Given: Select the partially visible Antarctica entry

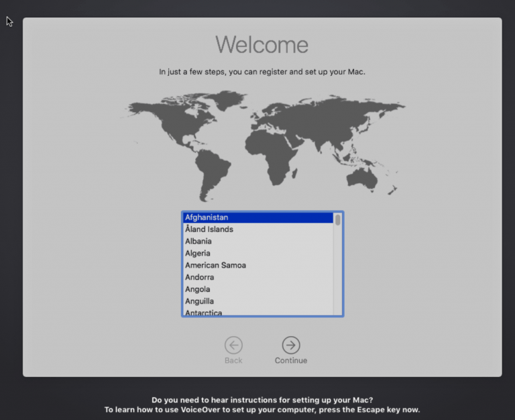Looking at the screenshot, I should click(204, 313).
